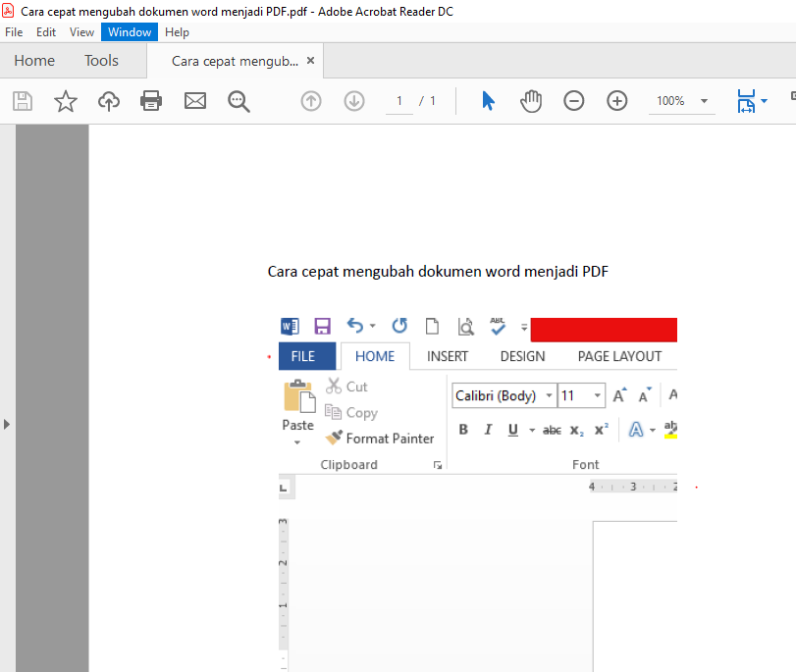This screenshot has width=796, height=672.
Task: Open Customize Quick Access Toolbar arrow
Action: (524, 328)
